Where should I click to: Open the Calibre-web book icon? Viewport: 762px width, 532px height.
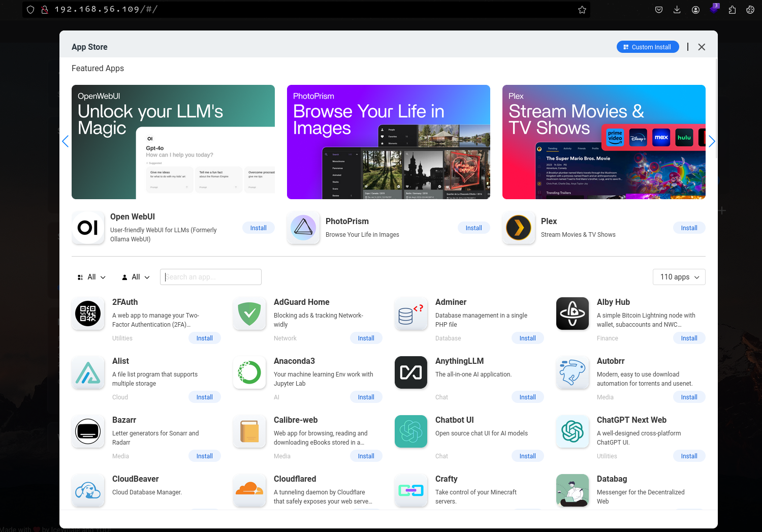click(249, 431)
